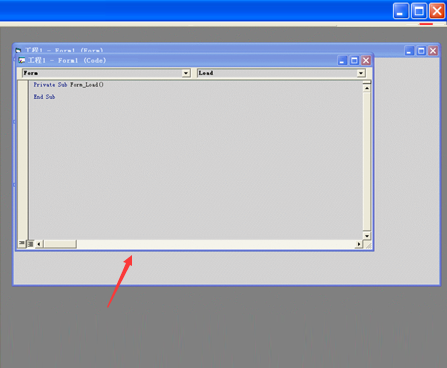
Task: Close the Form1 (Code) window
Action: [366, 61]
